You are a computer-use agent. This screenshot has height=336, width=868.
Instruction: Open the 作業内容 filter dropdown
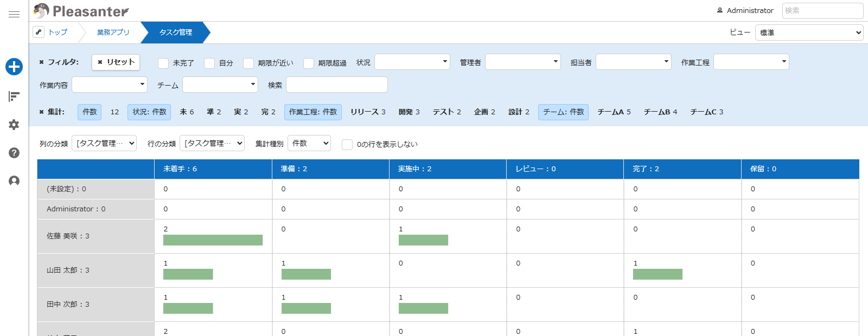click(110, 85)
